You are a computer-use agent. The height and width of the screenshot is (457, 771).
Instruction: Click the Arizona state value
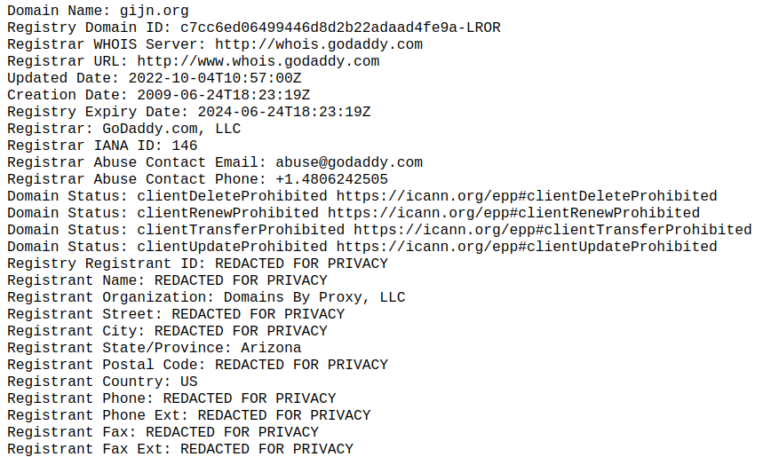pyautogui.click(x=271, y=347)
